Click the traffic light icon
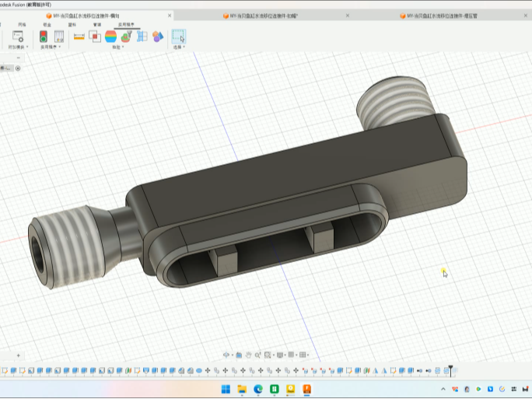The image size is (532, 399). pyautogui.click(x=44, y=37)
